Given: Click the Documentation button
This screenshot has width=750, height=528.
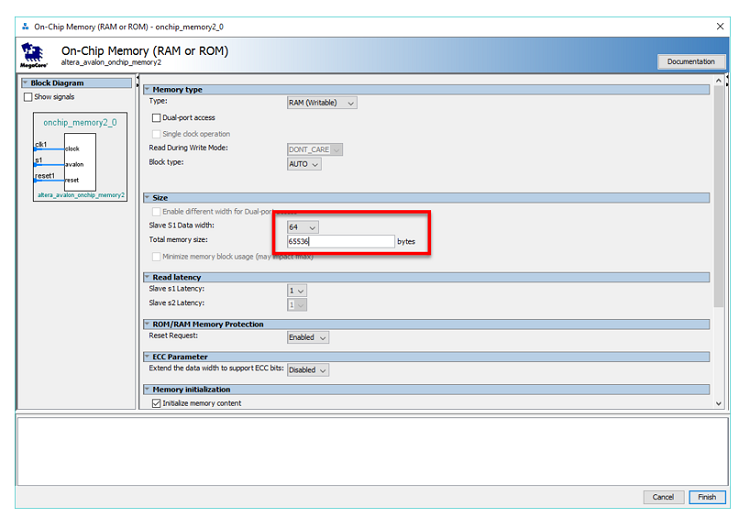Looking at the screenshot, I should [x=691, y=62].
